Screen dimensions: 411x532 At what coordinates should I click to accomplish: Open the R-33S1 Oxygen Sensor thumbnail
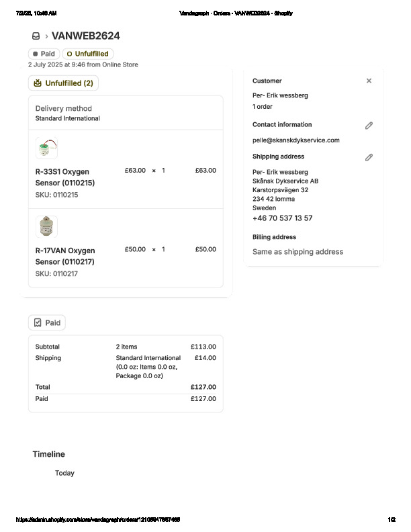click(46, 148)
